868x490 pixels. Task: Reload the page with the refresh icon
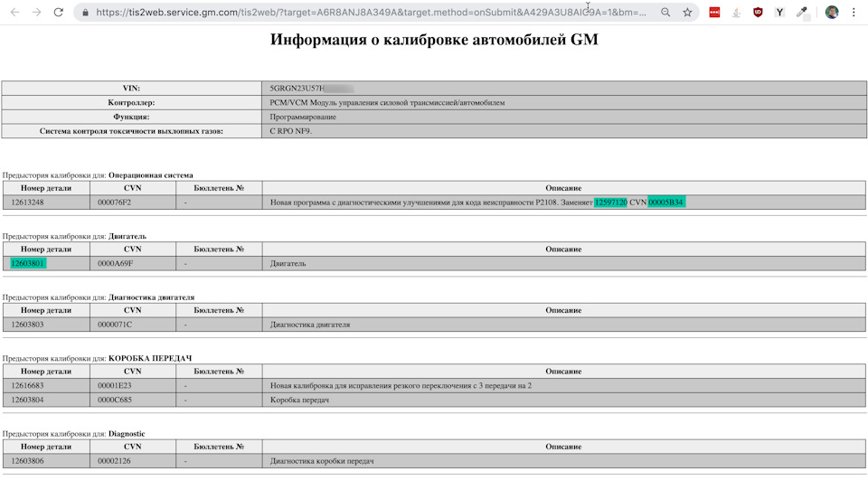click(x=58, y=12)
